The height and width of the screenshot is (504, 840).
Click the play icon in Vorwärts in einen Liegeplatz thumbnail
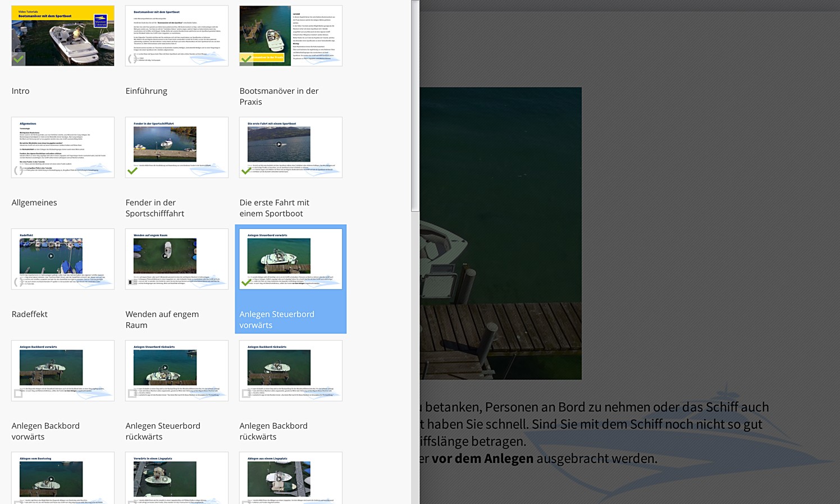pos(165,479)
